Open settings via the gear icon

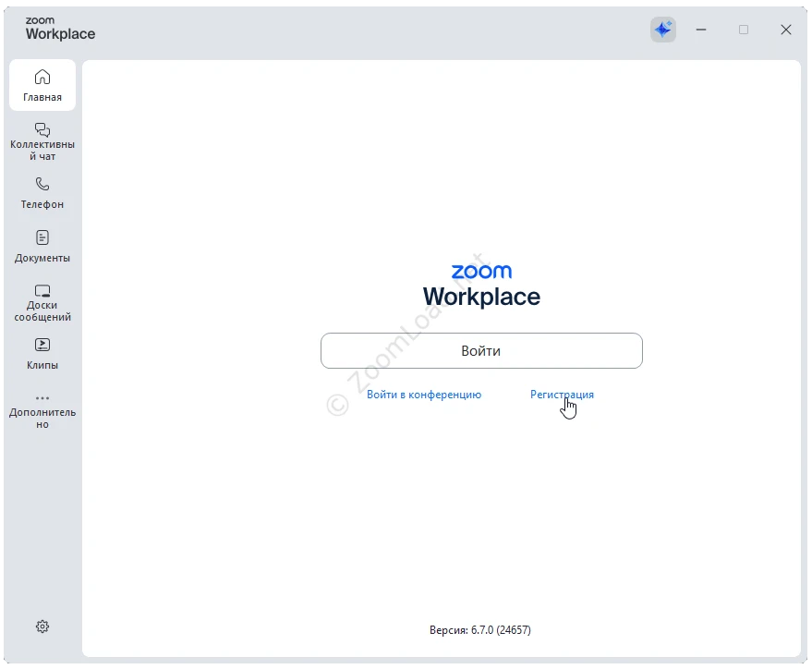pyautogui.click(x=42, y=626)
